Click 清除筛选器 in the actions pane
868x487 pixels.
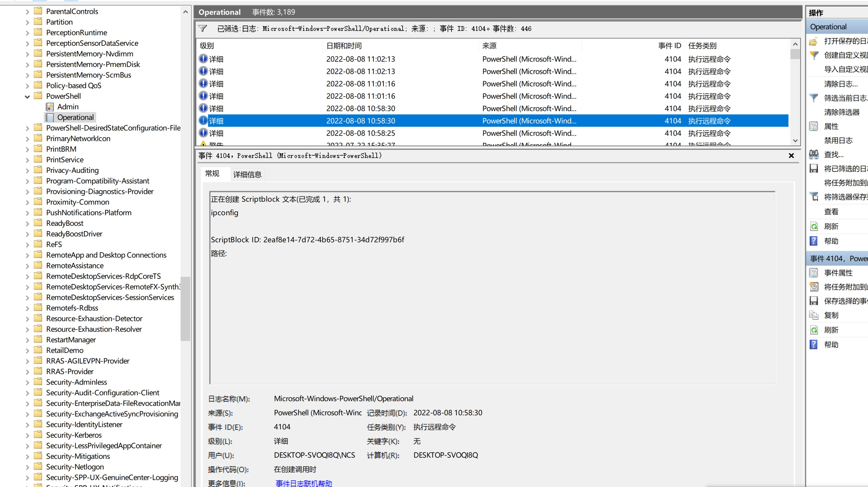tap(841, 112)
